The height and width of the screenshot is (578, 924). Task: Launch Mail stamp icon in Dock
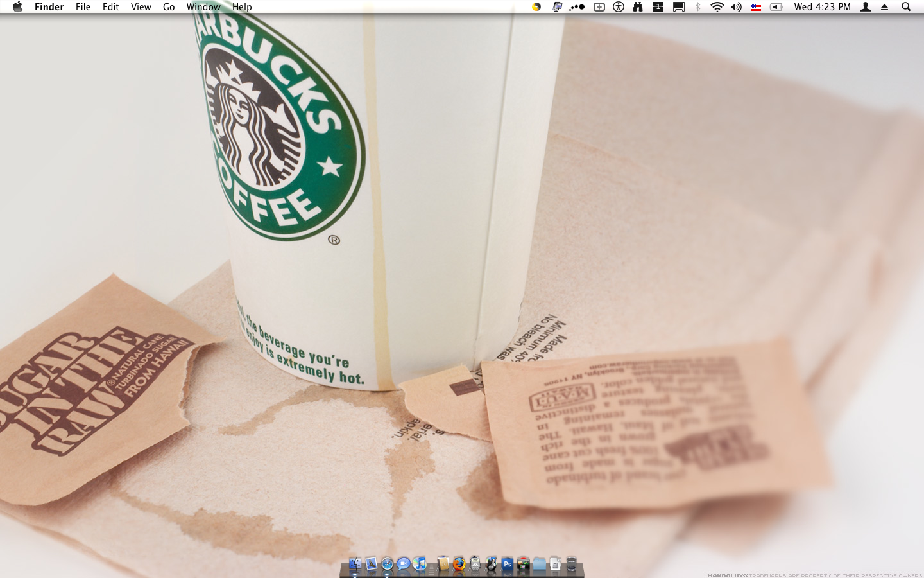coord(371,565)
